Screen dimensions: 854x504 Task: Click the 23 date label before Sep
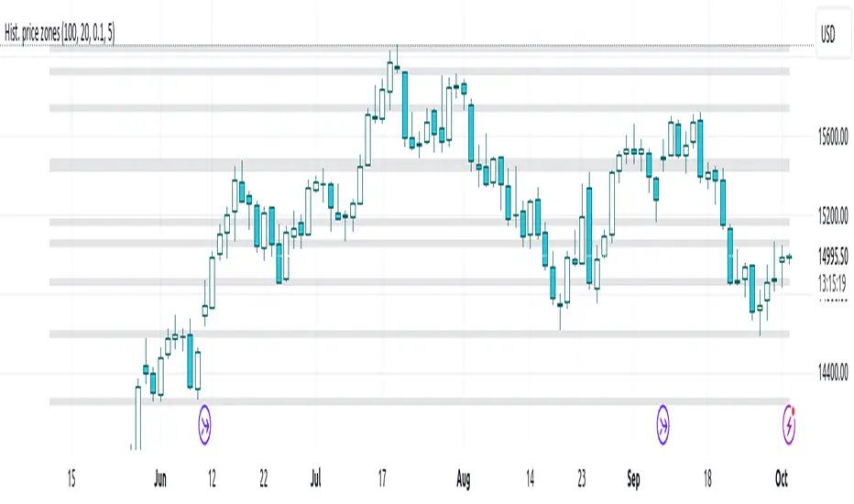coord(583,478)
